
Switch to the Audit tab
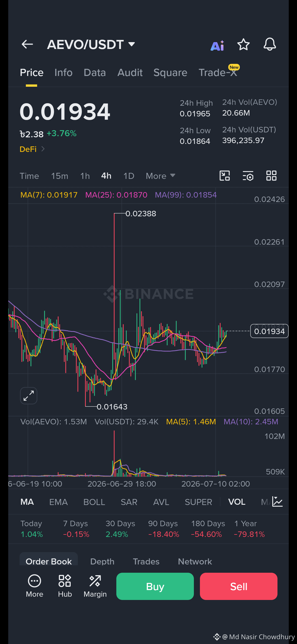[x=130, y=73]
